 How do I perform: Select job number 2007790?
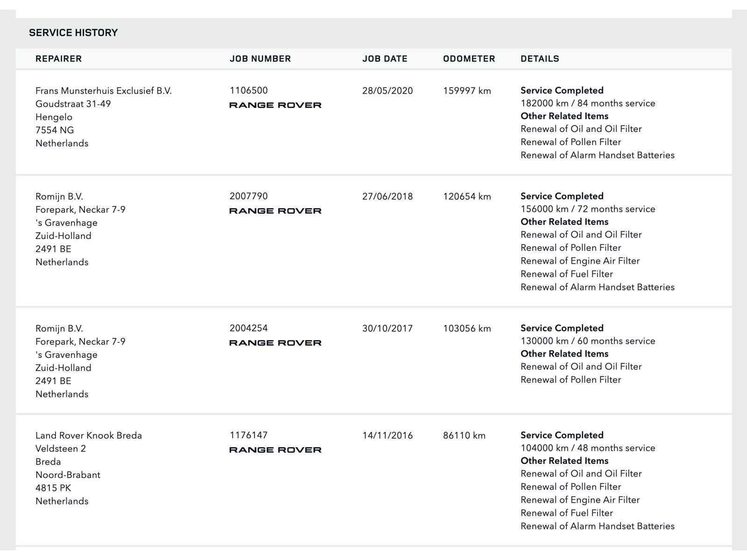[x=248, y=196]
